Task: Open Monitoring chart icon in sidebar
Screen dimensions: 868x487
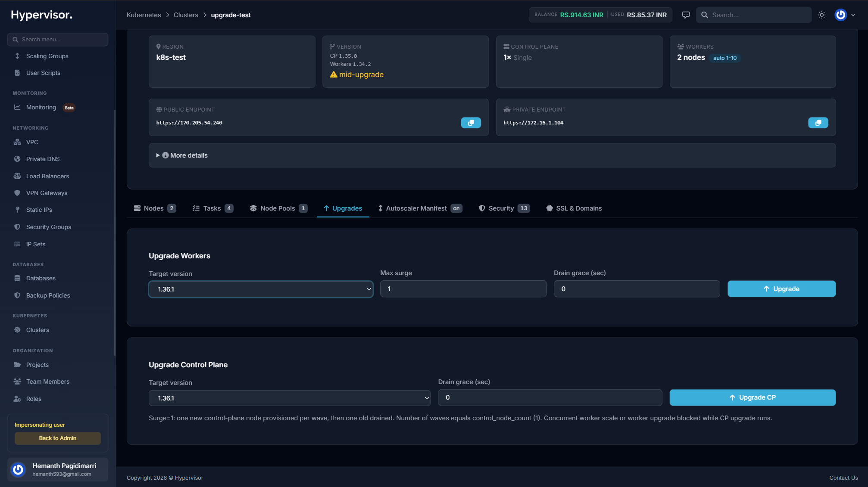Action: pos(17,107)
